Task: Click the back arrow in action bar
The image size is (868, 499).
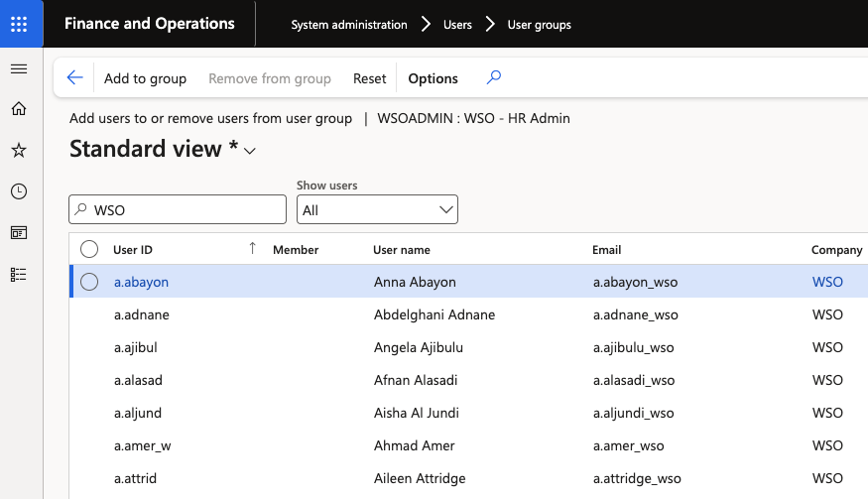Action: (x=74, y=77)
